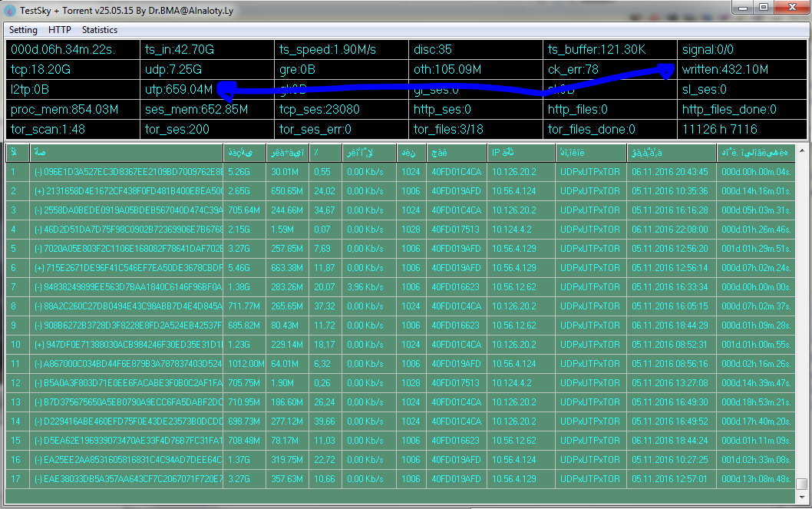This screenshot has height=509, width=812.
Task: Select row 1 hash starting with 096E1D3A
Action: point(127,172)
